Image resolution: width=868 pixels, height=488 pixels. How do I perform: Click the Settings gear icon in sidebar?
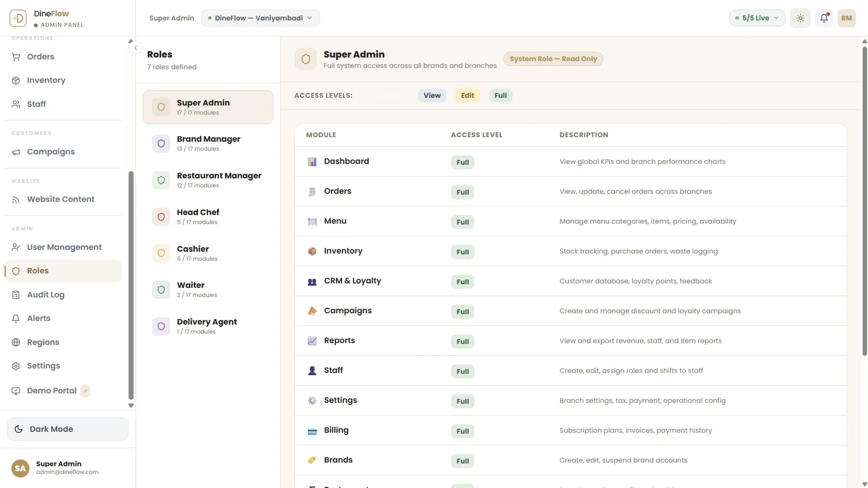tap(16, 366)
